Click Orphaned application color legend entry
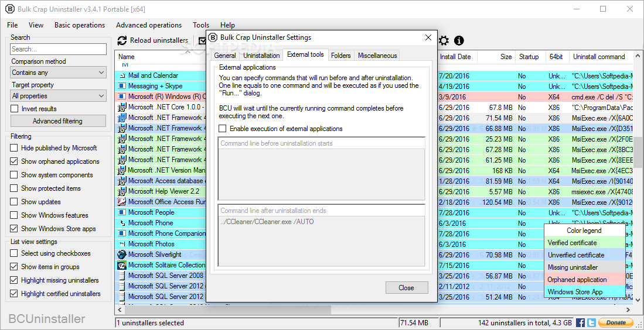Image resolution: width=644 pixels, height=330 pixels. coord(584,280)
